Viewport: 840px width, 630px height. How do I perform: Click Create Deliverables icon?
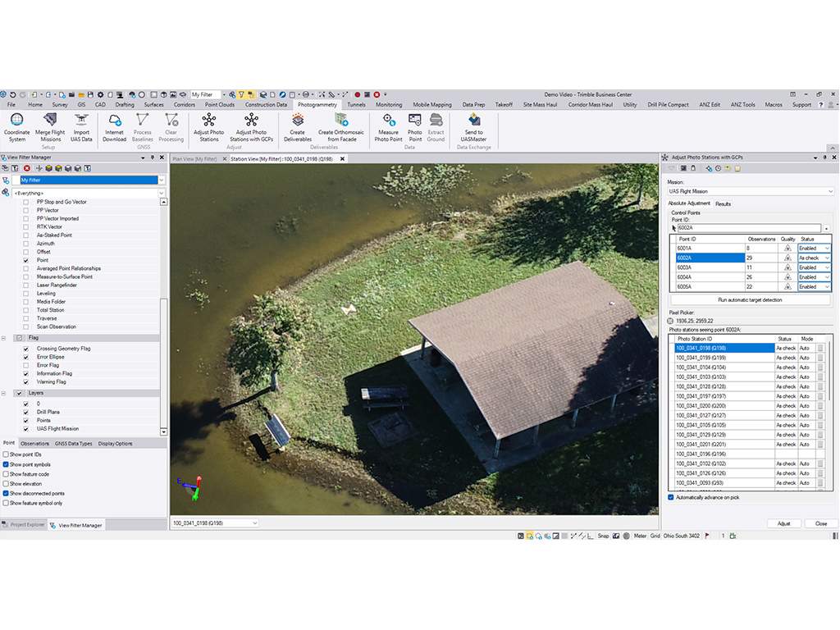pos(297,121)
